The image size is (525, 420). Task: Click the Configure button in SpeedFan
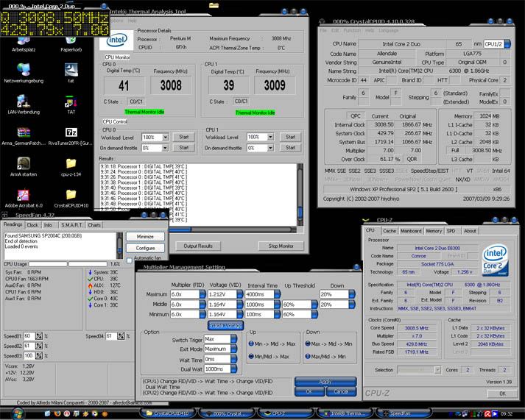click(x=145, y=248)
